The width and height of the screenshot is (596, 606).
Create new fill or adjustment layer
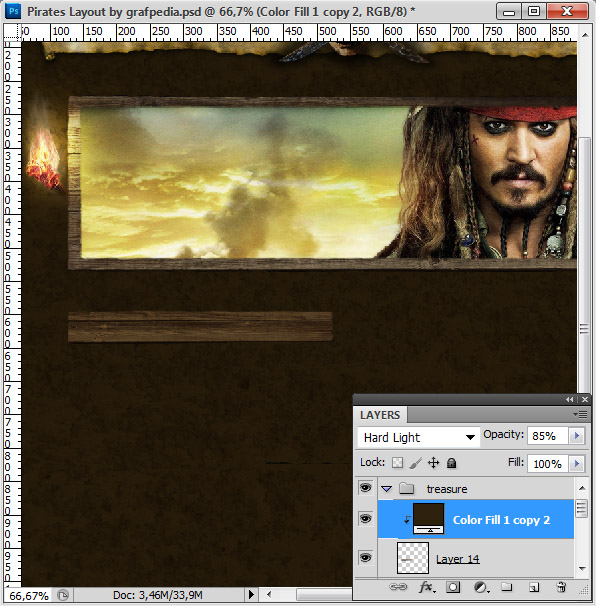click(481, 588)
